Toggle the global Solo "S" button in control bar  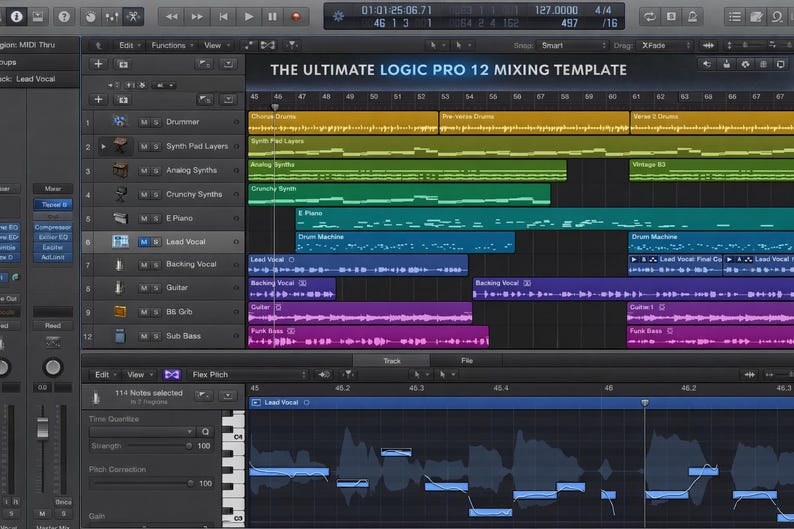[671, 17]
